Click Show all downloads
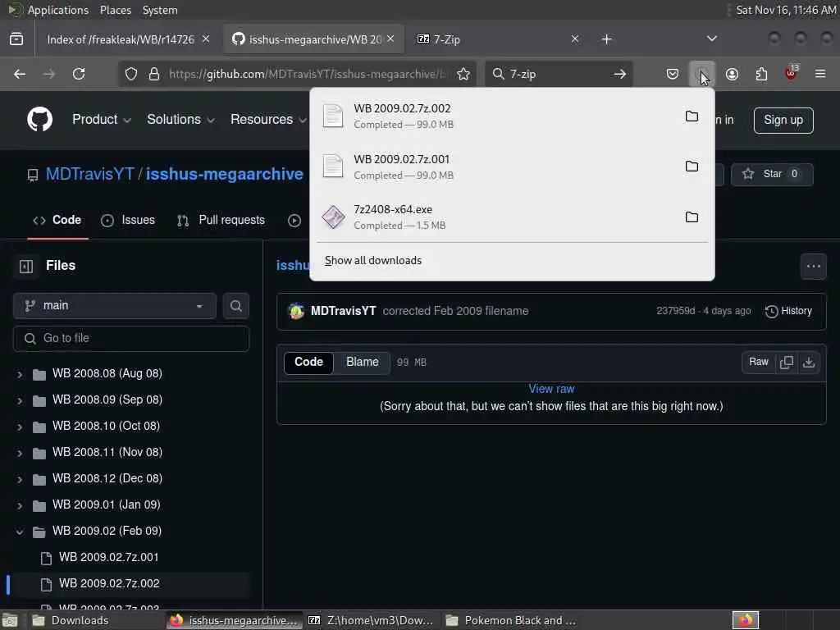Image resolution: width=840 pixels, height=630 pixels. [373, 260]
